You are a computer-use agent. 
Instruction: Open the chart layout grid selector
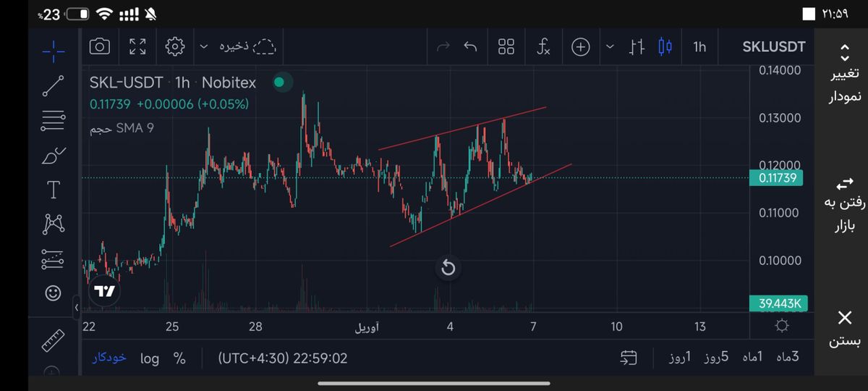[506, 47]
